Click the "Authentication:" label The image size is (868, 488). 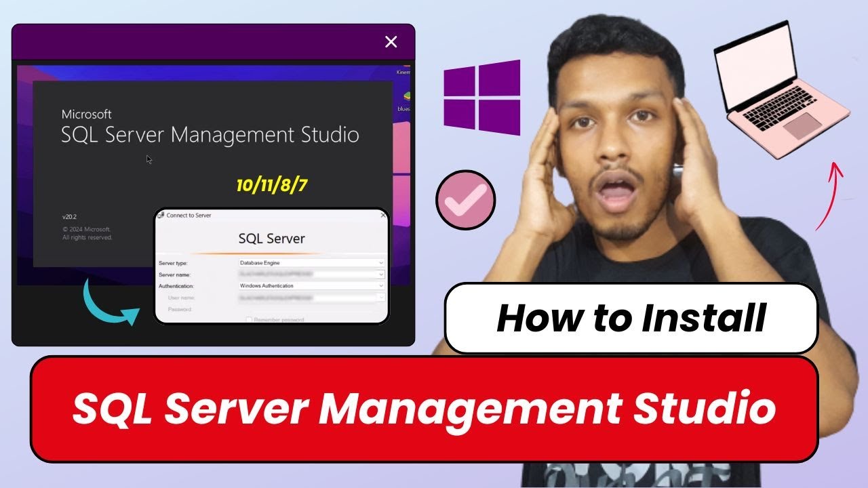click(176, 286)
